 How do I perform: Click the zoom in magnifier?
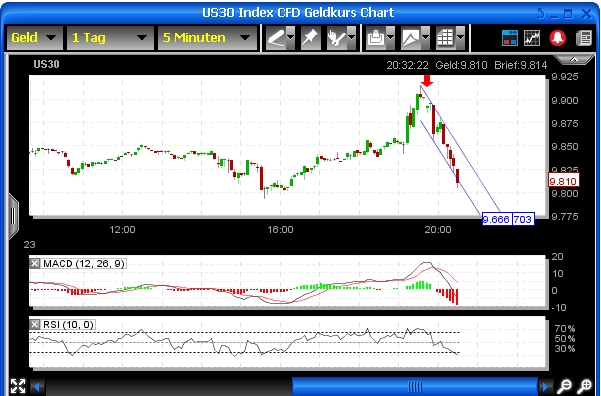585,386
